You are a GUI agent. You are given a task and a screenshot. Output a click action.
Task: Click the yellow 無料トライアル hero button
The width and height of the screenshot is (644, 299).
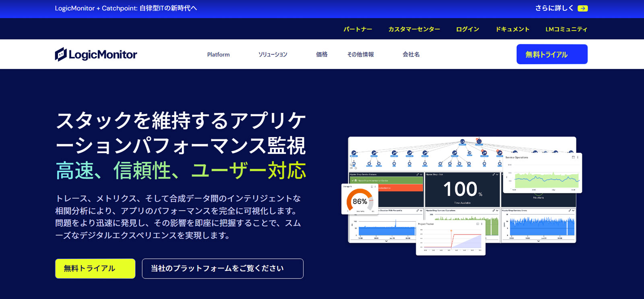[95, 268]
